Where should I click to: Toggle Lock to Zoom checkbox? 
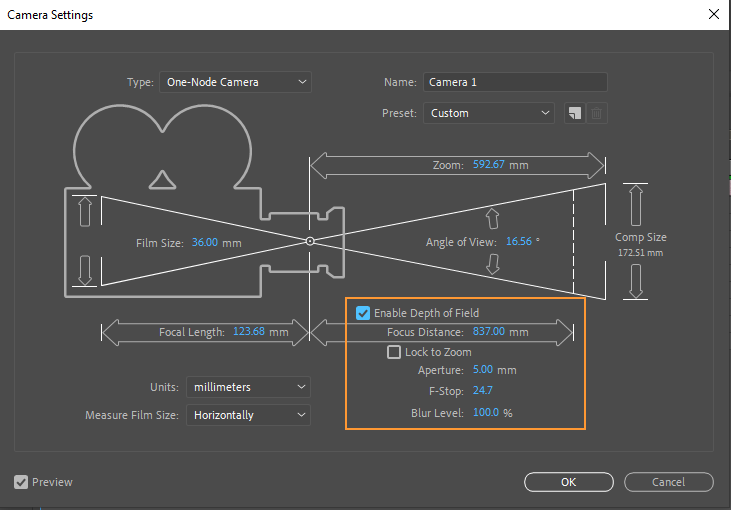point(394,352)
